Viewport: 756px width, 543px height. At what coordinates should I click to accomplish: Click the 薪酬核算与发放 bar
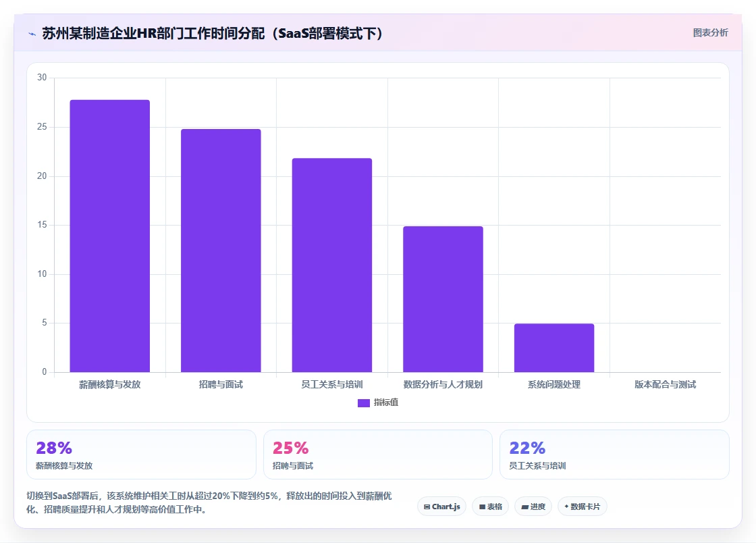(x=110, y=236)
